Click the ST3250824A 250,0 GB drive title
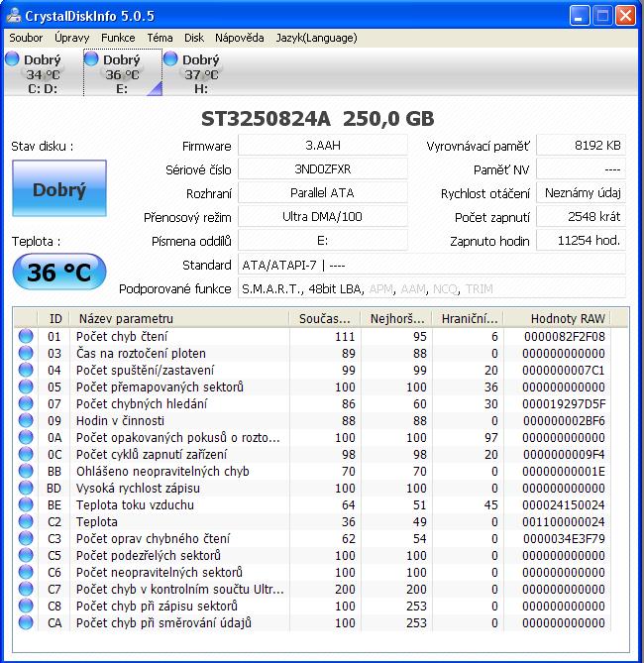644x663 pixels. pos(318,118)
